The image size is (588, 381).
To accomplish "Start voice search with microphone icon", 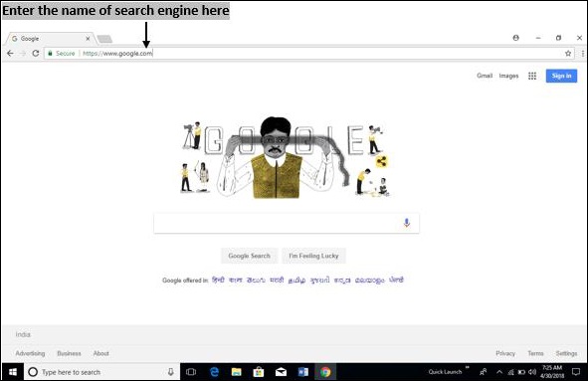I will (407, 223).
